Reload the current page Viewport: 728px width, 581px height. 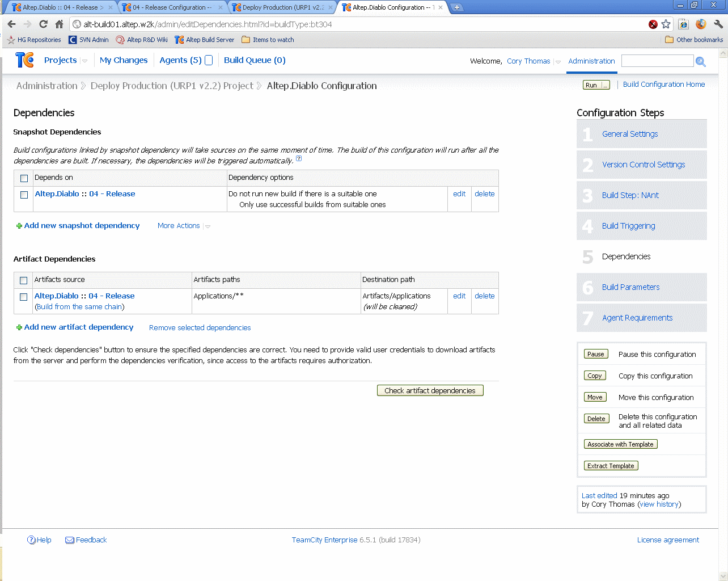pyautogui.click(x=44, y=24)
